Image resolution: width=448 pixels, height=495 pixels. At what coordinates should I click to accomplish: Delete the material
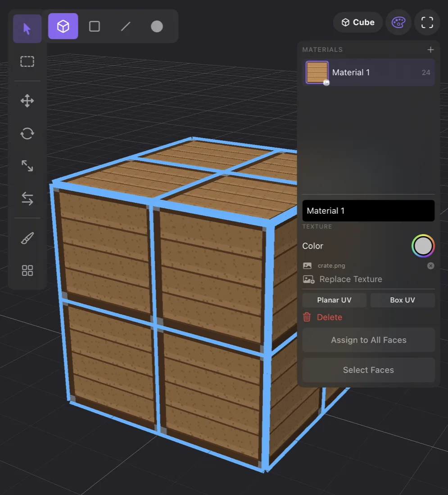[322, 317]
